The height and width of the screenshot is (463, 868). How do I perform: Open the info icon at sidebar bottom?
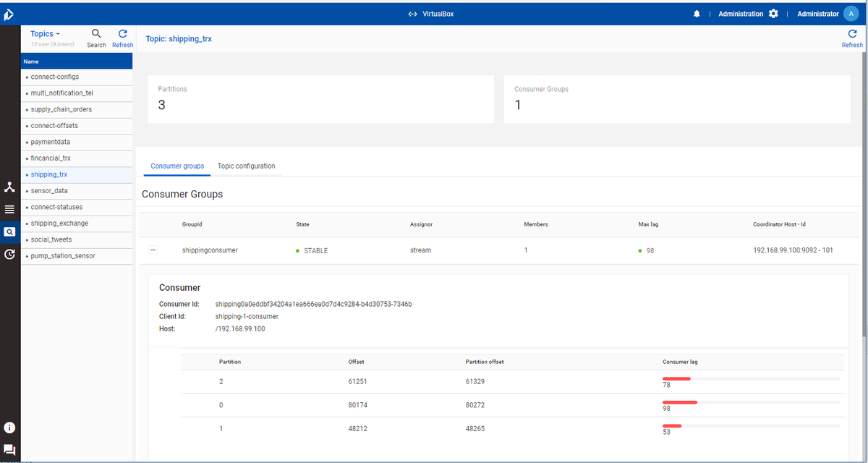(9, 428)
